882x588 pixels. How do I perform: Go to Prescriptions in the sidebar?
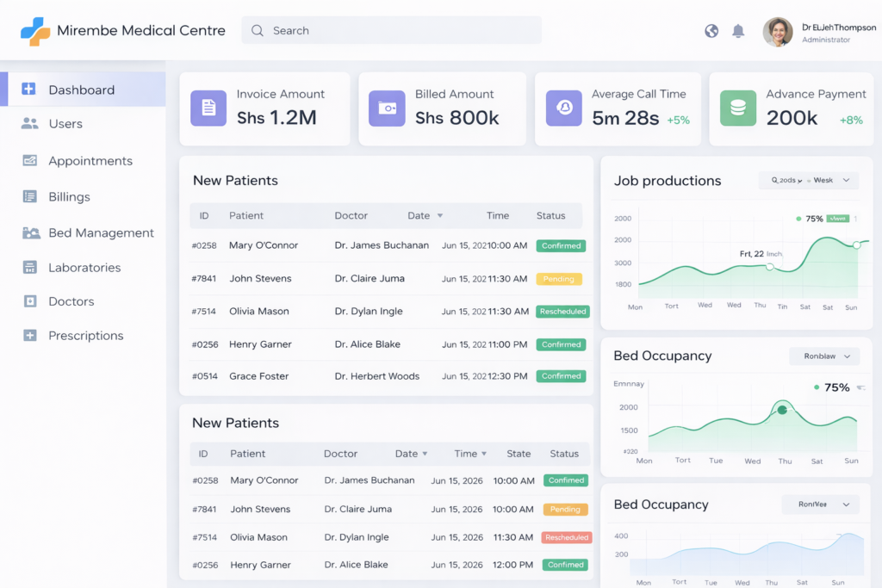[x=85, y=336]
